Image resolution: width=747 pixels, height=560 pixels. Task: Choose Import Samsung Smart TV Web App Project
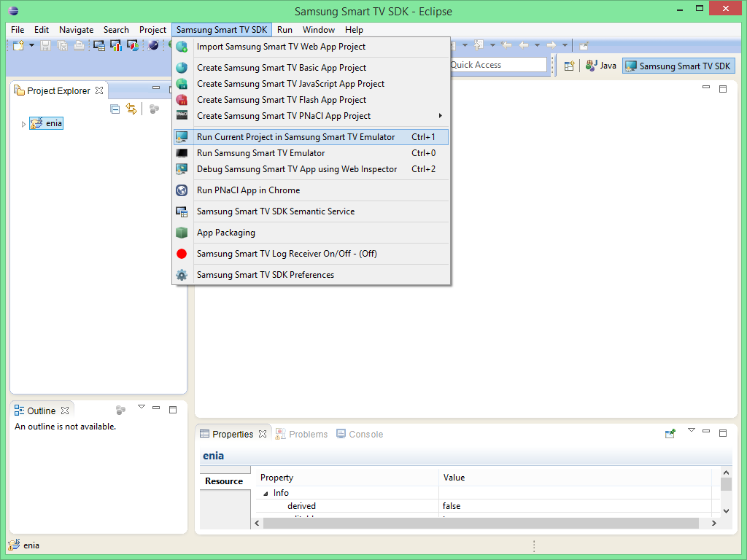(311, 47)
